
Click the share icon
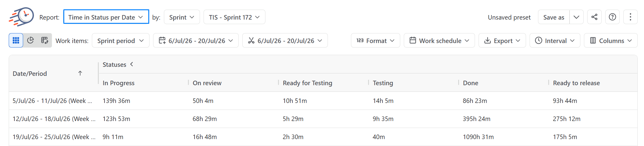coord(594,17)
